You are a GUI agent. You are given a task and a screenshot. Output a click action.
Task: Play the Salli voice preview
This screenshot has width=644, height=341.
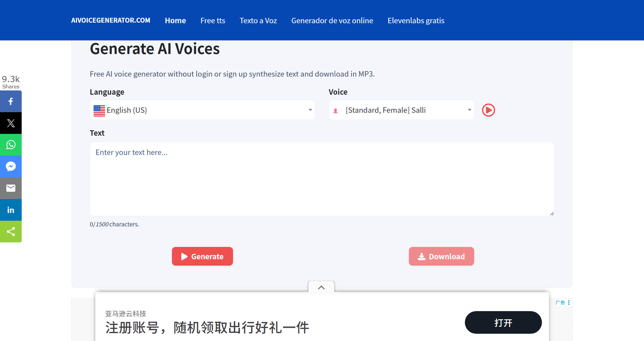click(x=488, y=110)
